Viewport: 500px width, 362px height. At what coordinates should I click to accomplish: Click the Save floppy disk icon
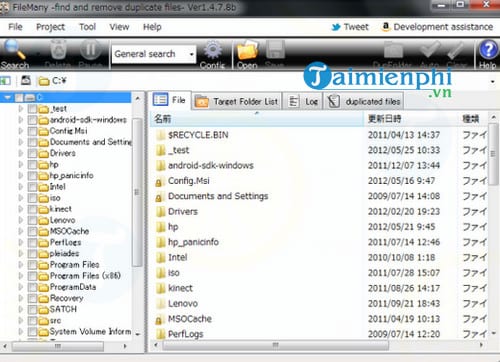275,49
